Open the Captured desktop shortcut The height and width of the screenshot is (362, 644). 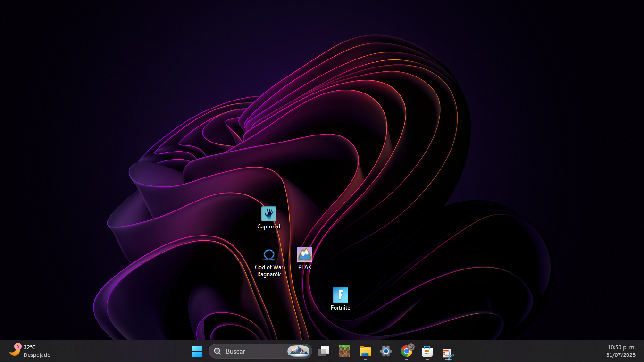pos(269,214)
